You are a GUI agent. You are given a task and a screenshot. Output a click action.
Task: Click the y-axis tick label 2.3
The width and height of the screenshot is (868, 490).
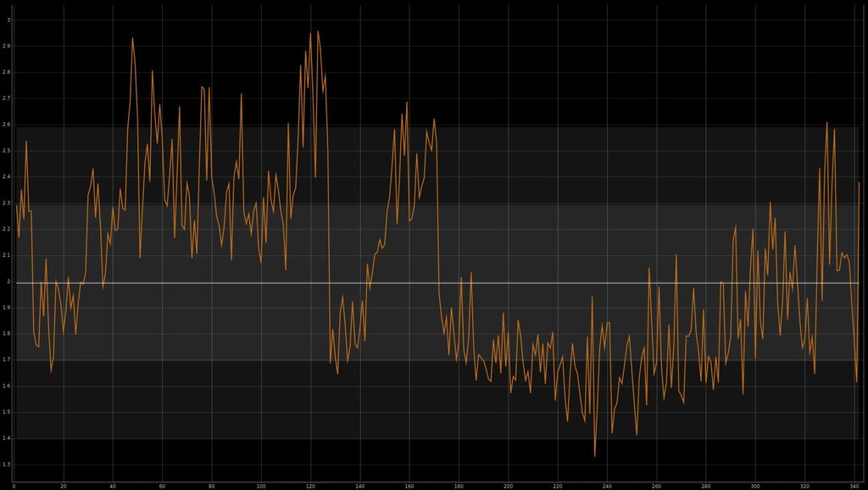pyautogui.click(x=8, y=203)
